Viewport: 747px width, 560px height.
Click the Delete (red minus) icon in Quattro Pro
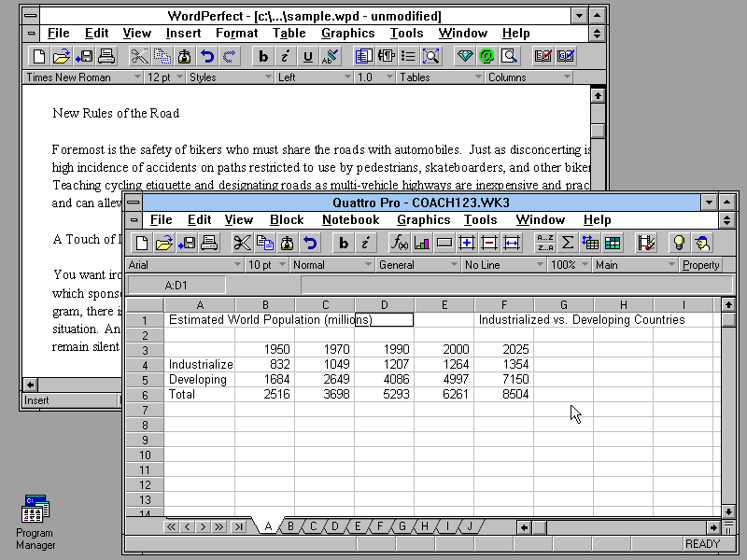click(x=488, y=244)
